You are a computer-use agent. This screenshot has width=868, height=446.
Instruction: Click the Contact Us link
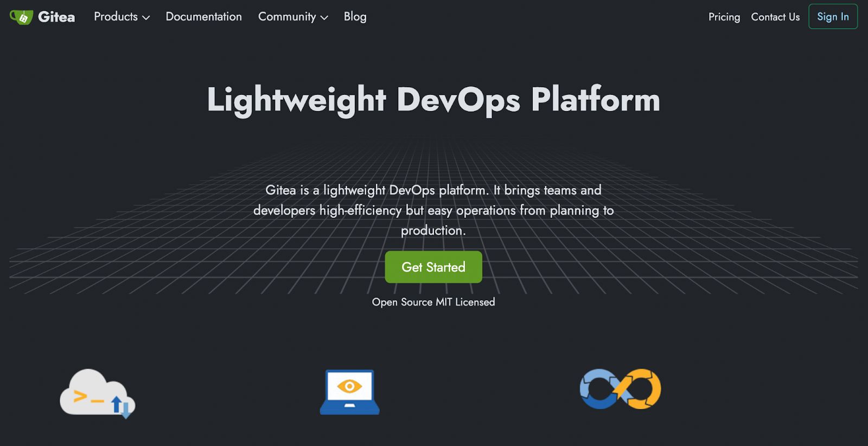click(775, 17)
